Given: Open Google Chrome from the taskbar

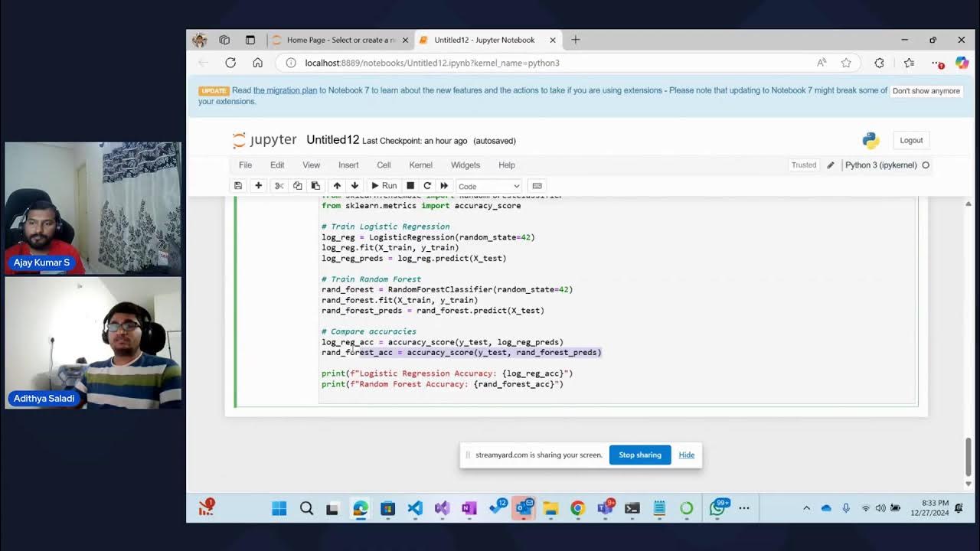Looking at the screenshot, I should [578, 508].
